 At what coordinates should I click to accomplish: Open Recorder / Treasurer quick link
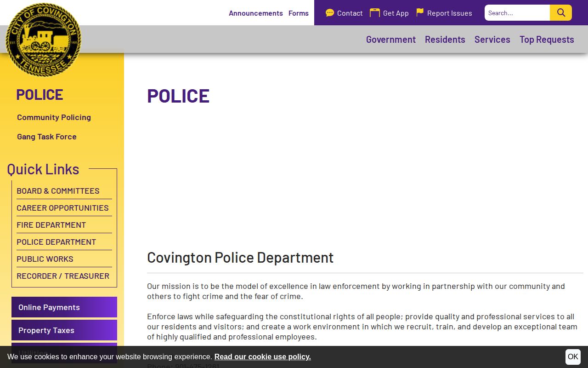(63, 276)
